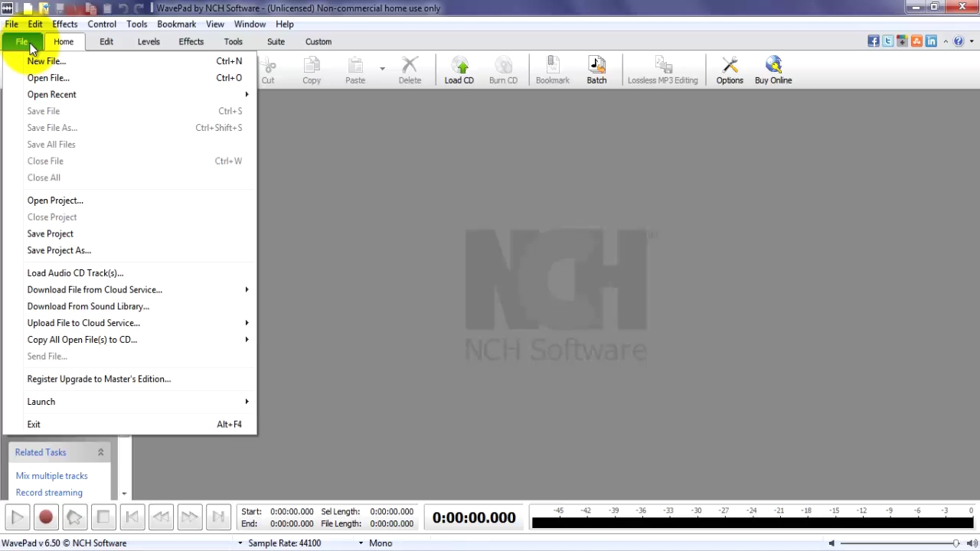The height and width of the screenshot is (551, 980).
Task: Click the Copy toolbar icon
Action: tap(312, 70)
